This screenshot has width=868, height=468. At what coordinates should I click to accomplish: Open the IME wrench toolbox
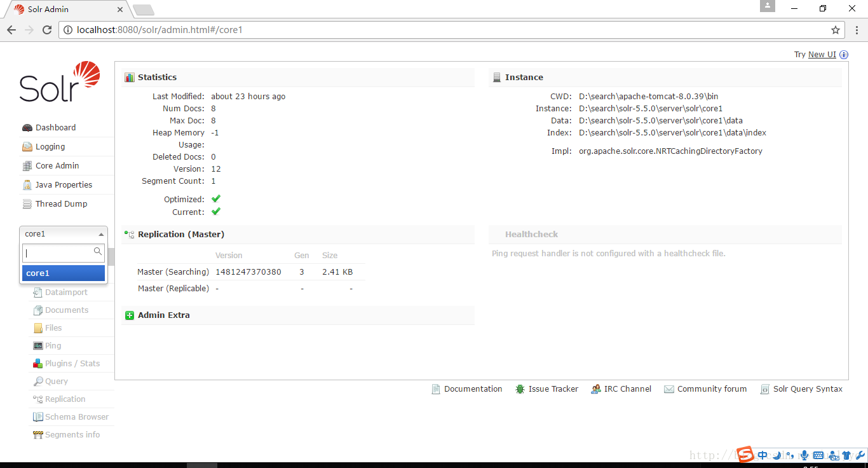(x=860, y=455)
